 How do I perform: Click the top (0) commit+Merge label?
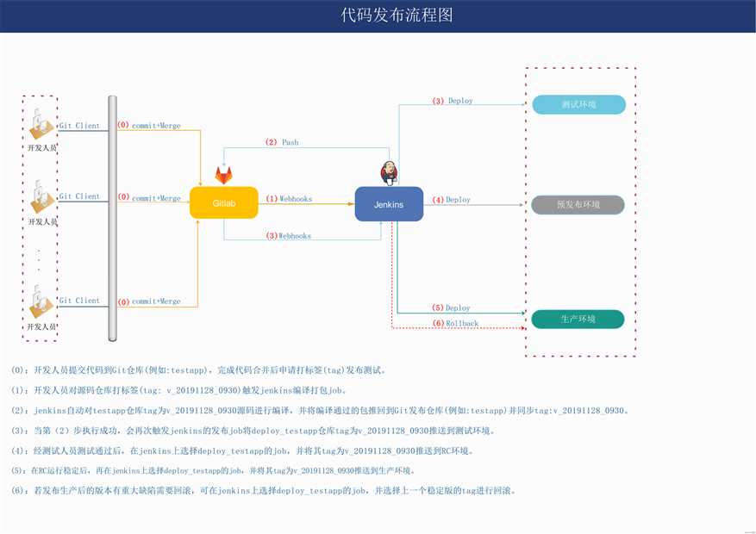pos(149,125)
